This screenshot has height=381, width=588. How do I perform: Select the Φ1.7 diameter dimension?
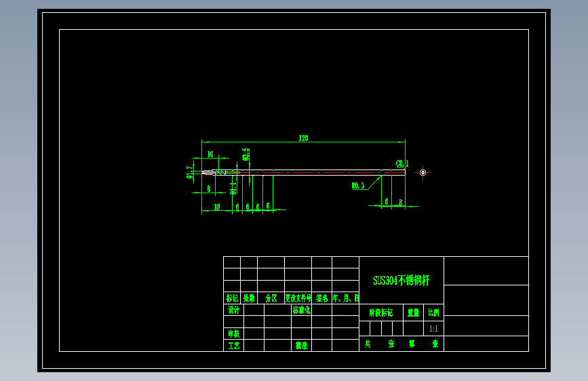coord(190,172)
